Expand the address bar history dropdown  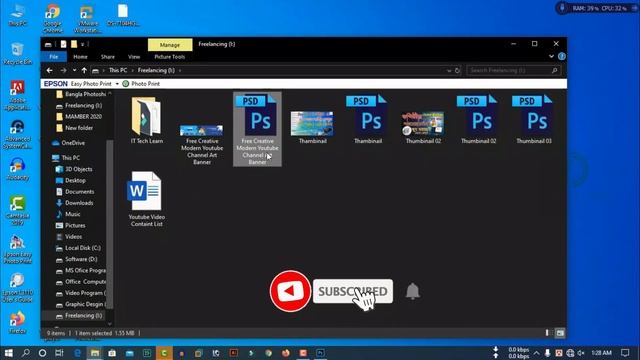(x=449, y=71)
